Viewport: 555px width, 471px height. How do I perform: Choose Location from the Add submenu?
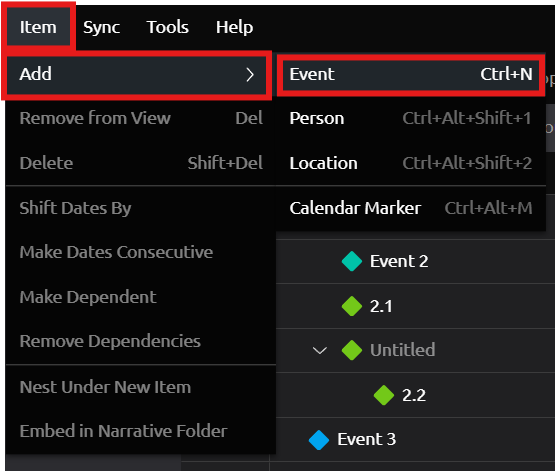pos(411,163)
